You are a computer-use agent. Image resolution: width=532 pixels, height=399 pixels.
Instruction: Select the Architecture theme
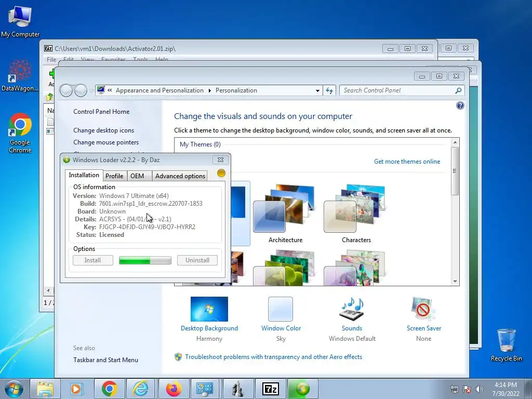(285, 214)
